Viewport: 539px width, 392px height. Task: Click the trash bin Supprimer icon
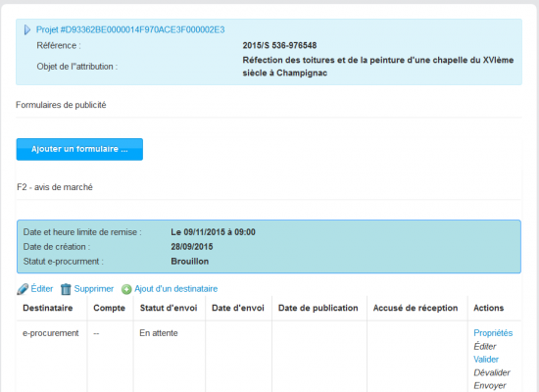pos(66,289)
